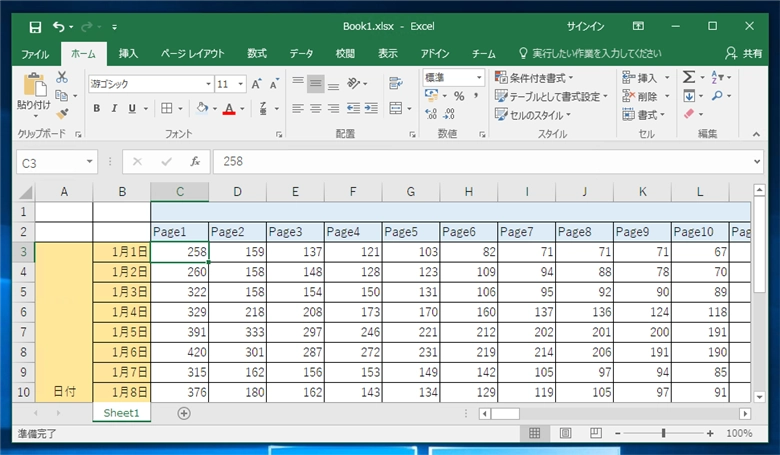
Task: Open テーブルとして書式設定 dropdown
Action: pyautogui.click(x=552, y=96)
